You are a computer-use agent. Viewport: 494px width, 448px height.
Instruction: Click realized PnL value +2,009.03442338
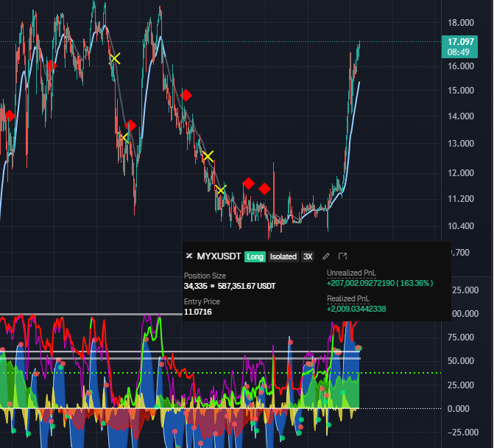tap(356, 309)
